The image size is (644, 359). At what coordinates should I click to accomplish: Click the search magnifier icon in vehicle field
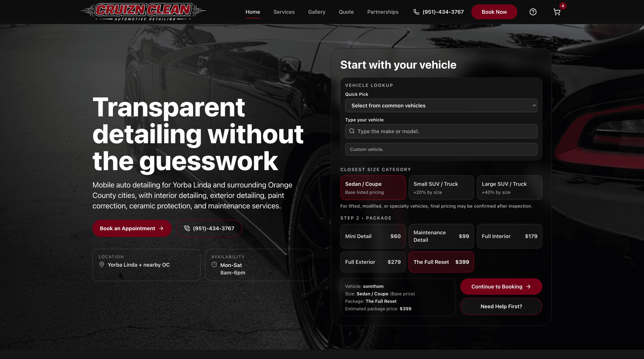352,131
